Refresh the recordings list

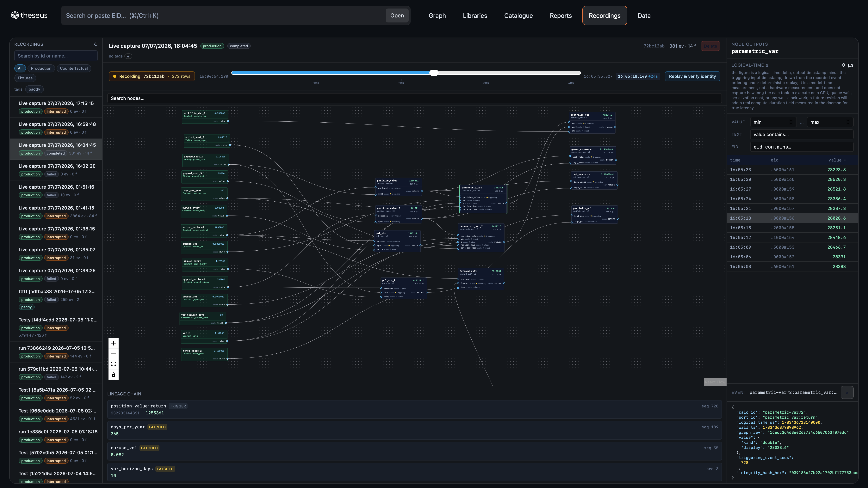click(x=96, y=44)
